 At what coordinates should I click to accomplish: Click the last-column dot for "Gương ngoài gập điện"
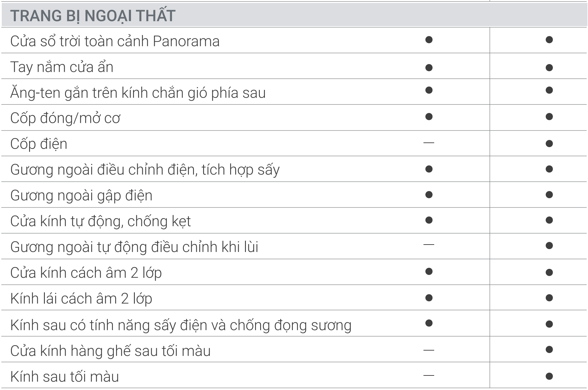click(549, 195)
